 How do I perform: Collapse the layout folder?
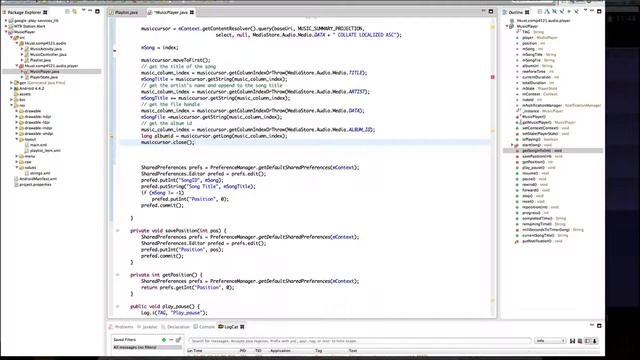17,139
